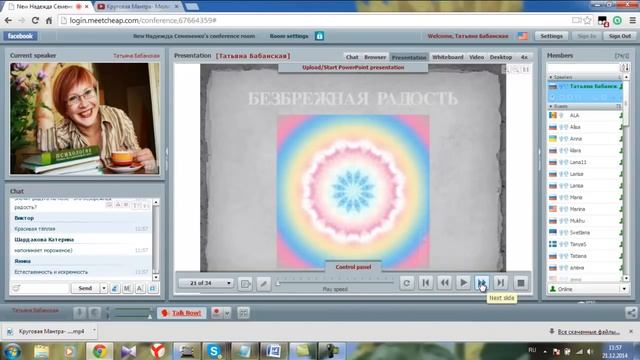The width and height of the screenshot is (640, 360).
Task: Click the chat scrollbar down arrow
Action: [156, 277]
